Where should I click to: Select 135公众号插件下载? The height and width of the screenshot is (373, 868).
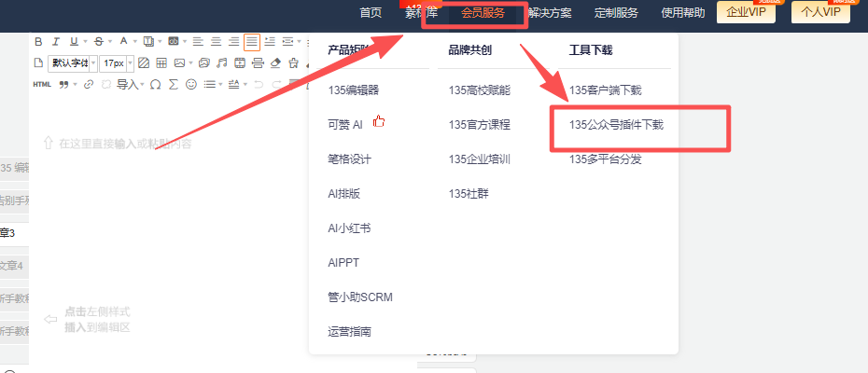point(616,125)
